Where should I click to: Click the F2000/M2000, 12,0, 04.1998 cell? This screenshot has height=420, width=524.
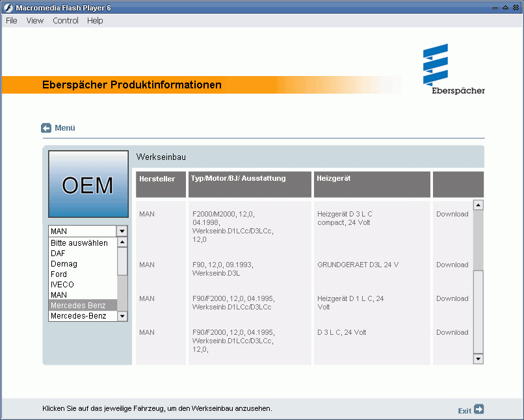click(x=233, y=227)
